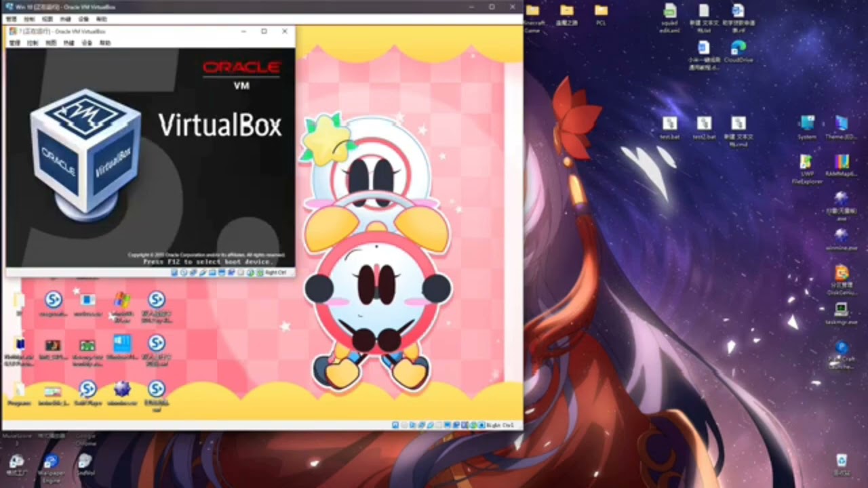Select the blue Windows 8 logo icon in the guest
868x488 pixels.
[122, 347]
